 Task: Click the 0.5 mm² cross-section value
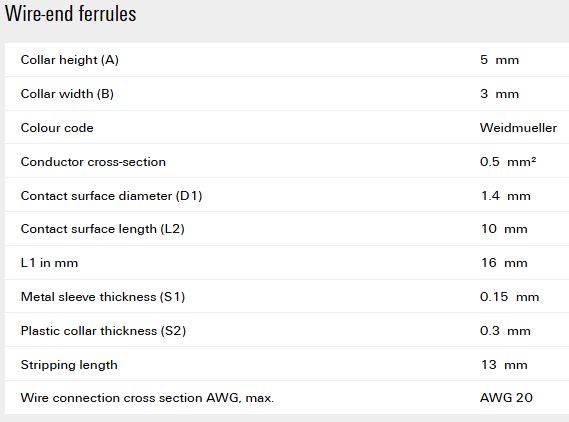tap(508, 161)
